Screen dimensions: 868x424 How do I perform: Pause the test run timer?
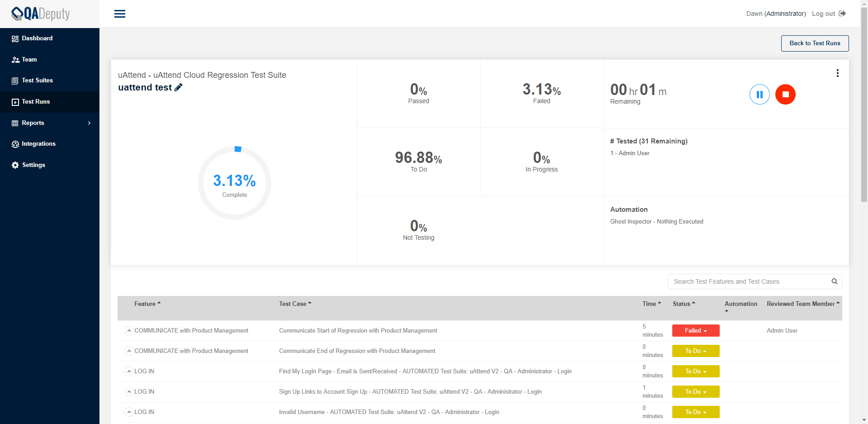pyautogui.click(x=759, y=95)
